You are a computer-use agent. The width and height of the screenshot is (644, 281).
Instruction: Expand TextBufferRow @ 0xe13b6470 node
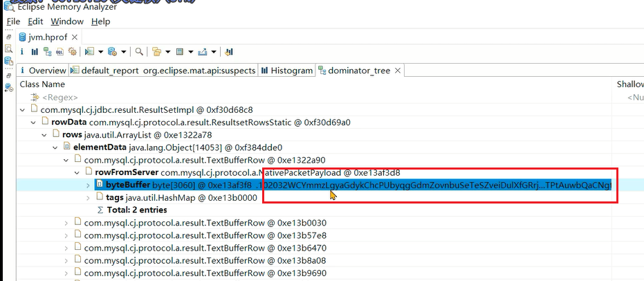tap(66, 248)
